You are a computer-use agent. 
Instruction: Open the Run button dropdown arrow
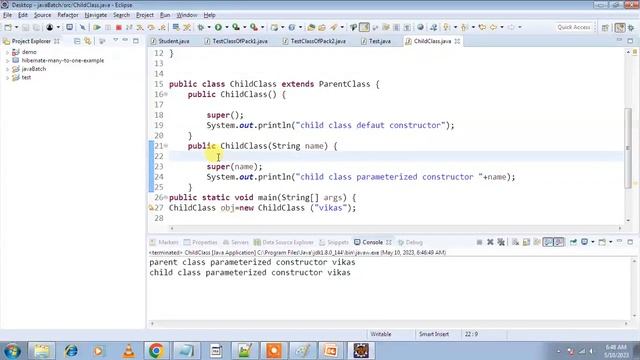pyautogui.click(x=227, y=27)
